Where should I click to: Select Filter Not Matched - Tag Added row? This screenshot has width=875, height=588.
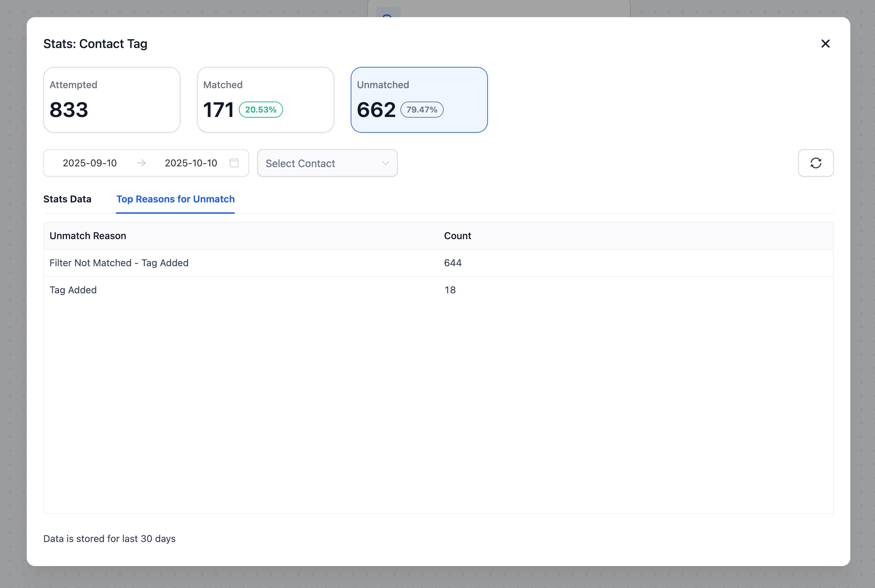click(x=119, y=263)
